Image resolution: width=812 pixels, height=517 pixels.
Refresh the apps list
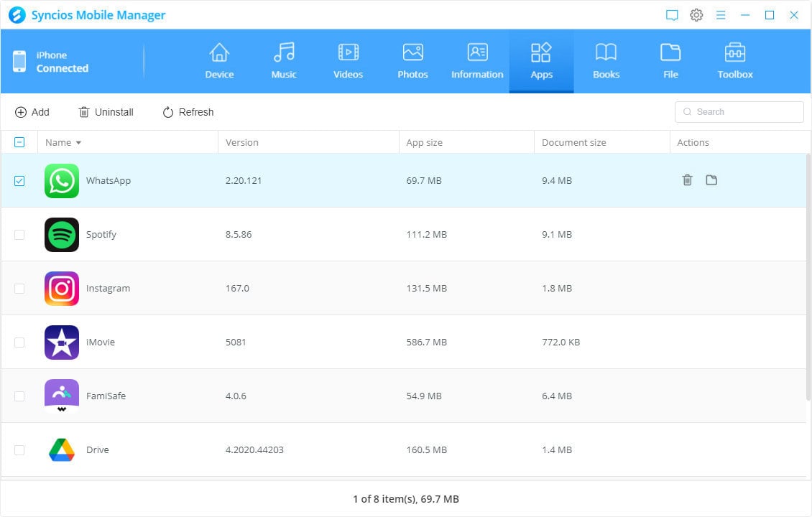[188, 112]
